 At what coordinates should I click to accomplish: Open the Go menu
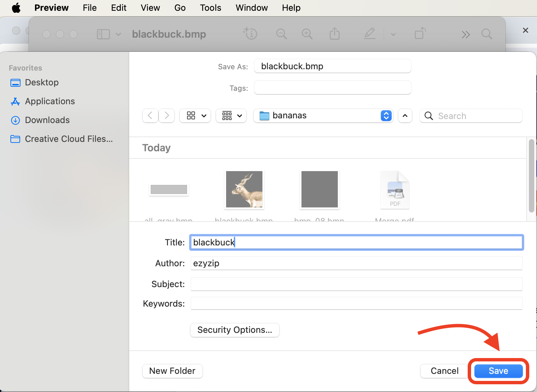tap(180, 8)
